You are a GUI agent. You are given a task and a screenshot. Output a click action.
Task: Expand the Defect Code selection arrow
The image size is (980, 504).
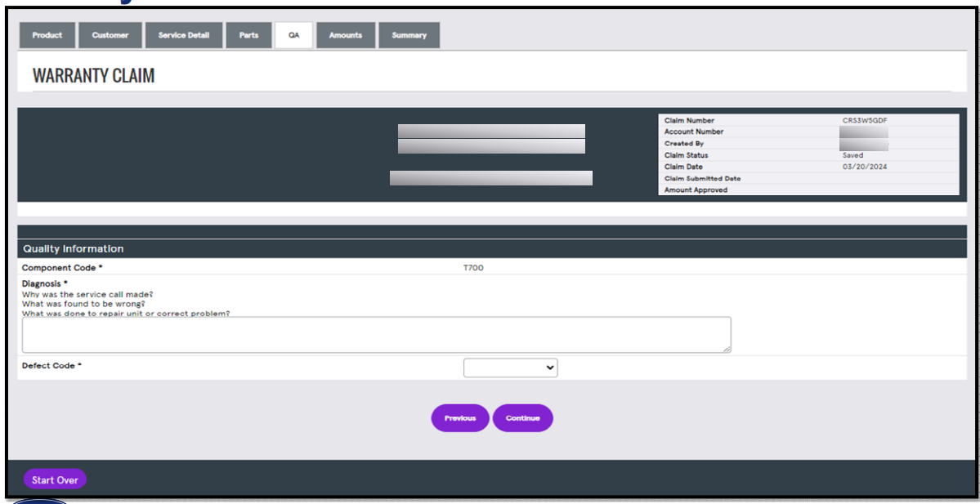click(549, 367)
